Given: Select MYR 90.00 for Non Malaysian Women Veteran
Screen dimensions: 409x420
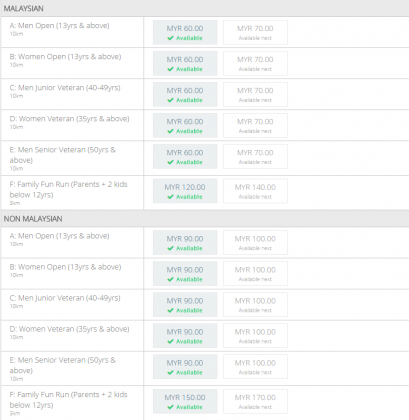Looking at the screenshot, I should point(185,336).
